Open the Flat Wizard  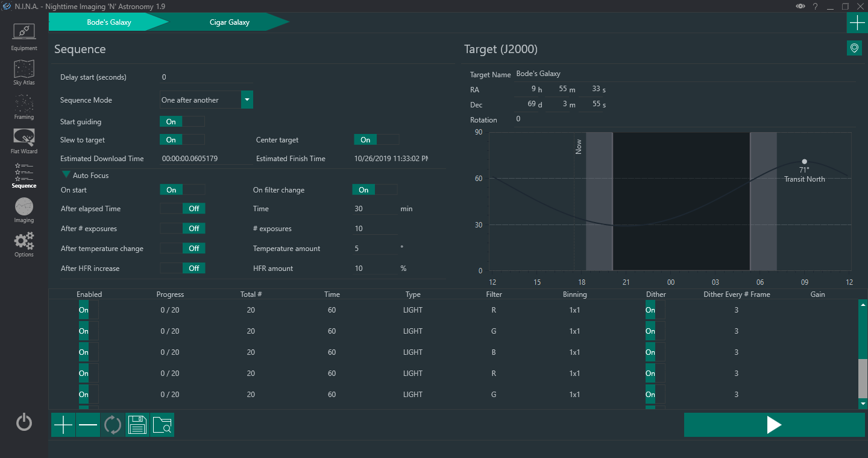click(24, 141)
